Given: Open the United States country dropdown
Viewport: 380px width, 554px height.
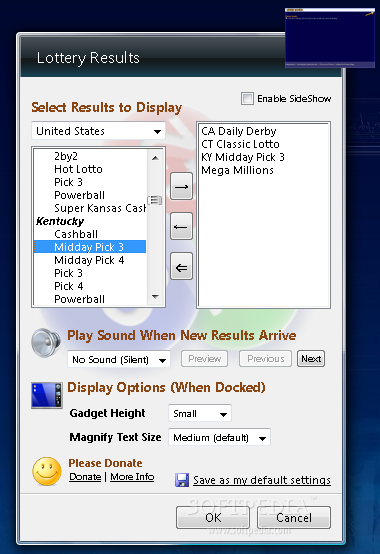Looking at the screenshot, I should click(x=99, y=131).
